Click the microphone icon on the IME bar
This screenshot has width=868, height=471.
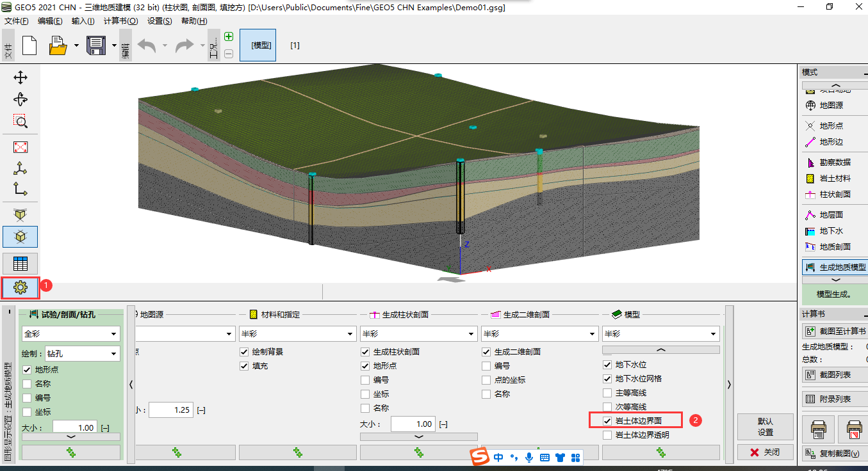(529, 457)
